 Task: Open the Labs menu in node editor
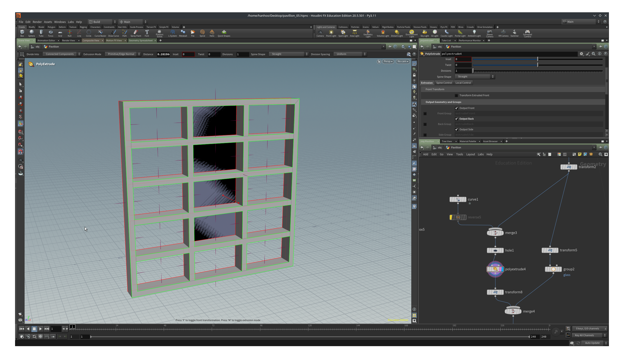coord(481,154)
